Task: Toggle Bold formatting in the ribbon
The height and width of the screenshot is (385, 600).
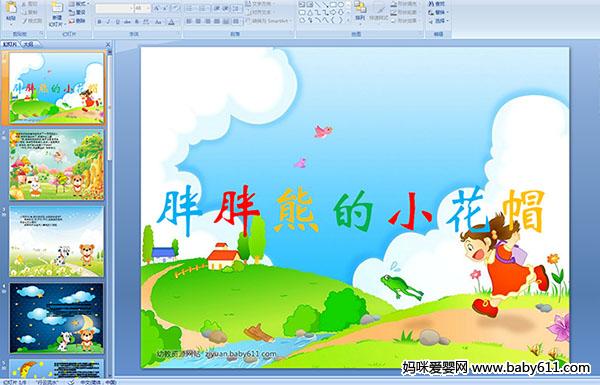Action: coord(99,22)
